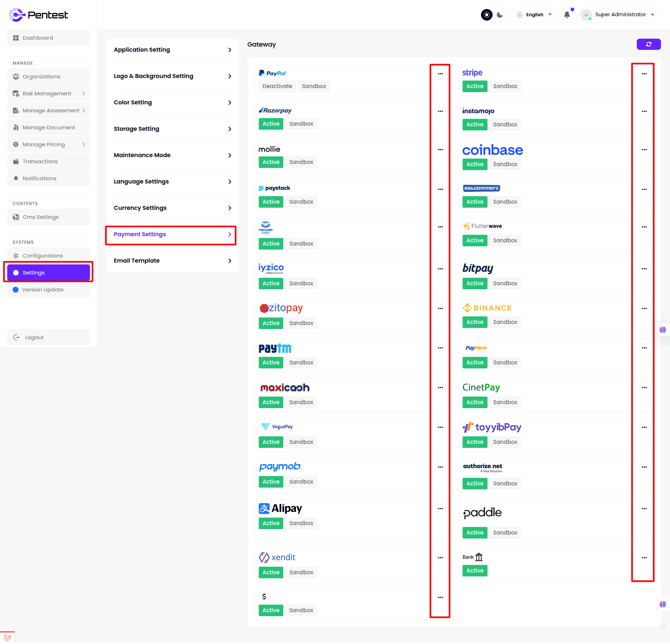This screenshot has height=644, width=670.
Task: Toggle Razorpay Active status badge
Action: [x=271, y=124]
